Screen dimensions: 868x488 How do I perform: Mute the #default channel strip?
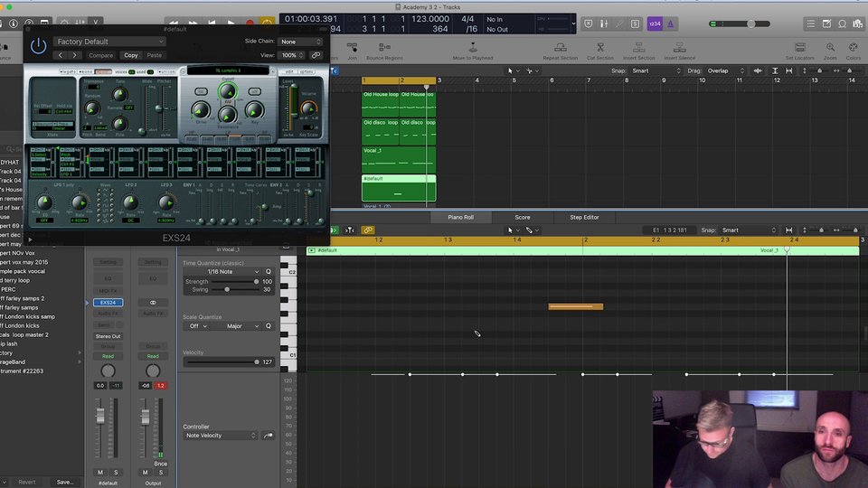(100, 473)
